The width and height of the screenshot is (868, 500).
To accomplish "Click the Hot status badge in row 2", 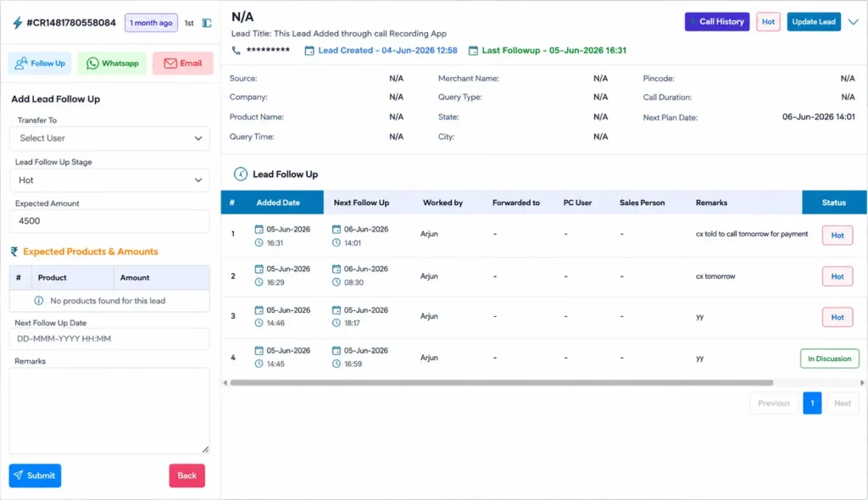I will click(x=837, y=276).
